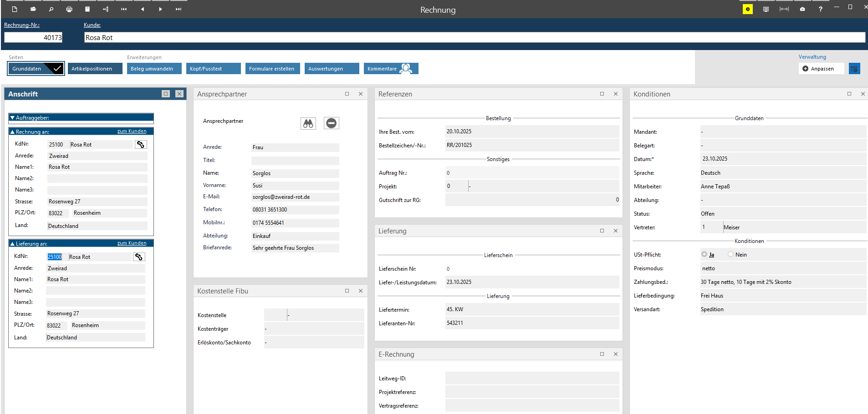This screenshot has height=414, width=868.
Task: Search Ansprechpartner with the binoculars icon
Action: pos(308,123)
